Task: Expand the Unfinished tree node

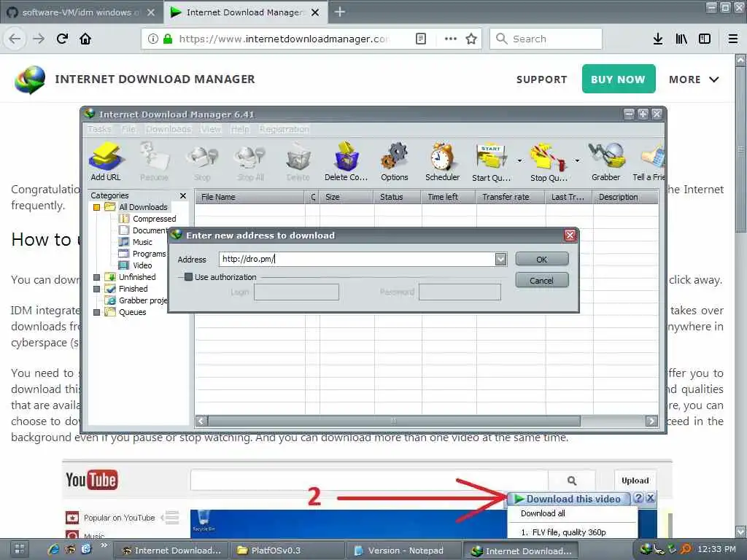Action: click(97, 277)
